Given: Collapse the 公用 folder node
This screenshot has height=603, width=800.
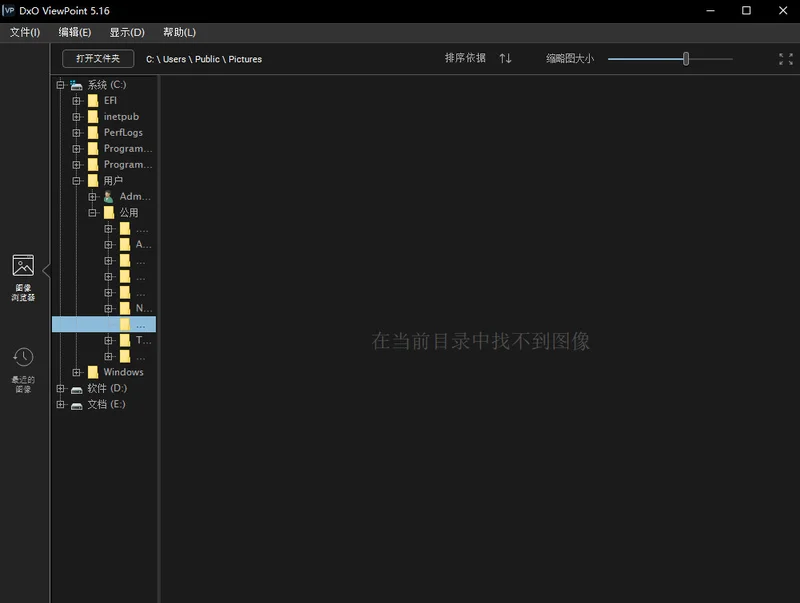Looking at the screenshot, I should (92, 212).
